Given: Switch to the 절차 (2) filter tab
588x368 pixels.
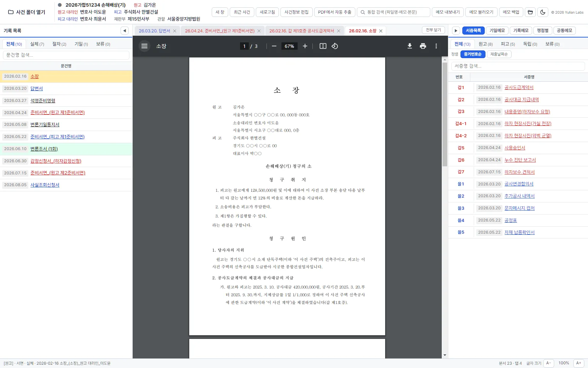Looking at the screenshot, I should [x=59, y=44].
